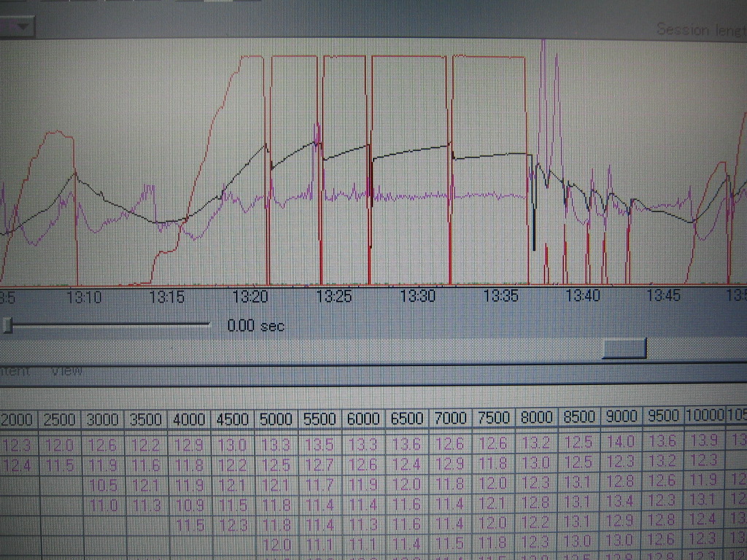The image size is (747, 560).
Task: Select the 9500 RPM column header
Action: [663, 416]
